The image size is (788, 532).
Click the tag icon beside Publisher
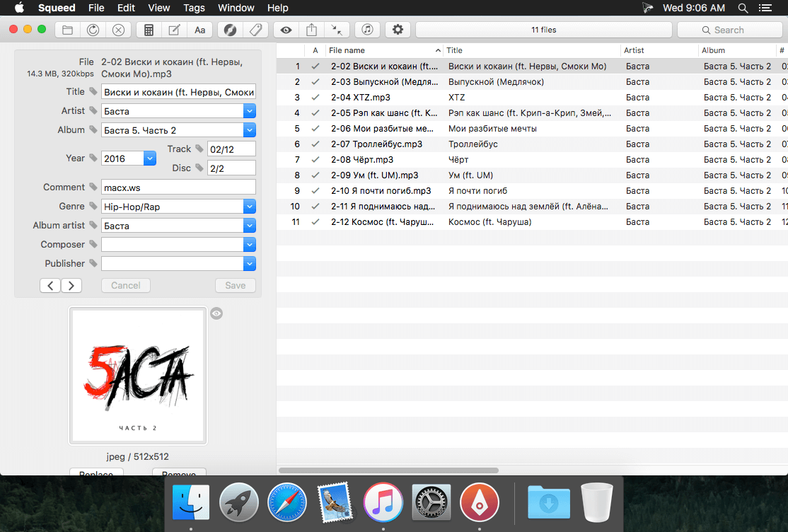tap(93, 263)
